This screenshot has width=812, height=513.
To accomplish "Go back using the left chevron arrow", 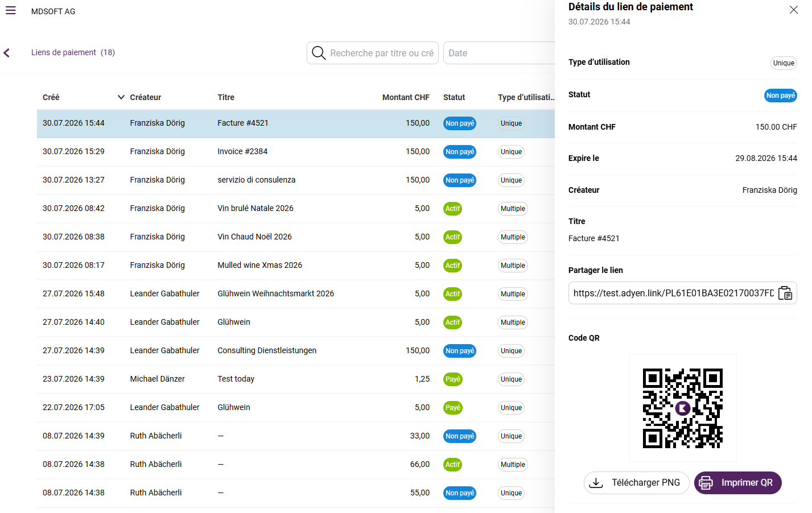I will tap(7, 53).
